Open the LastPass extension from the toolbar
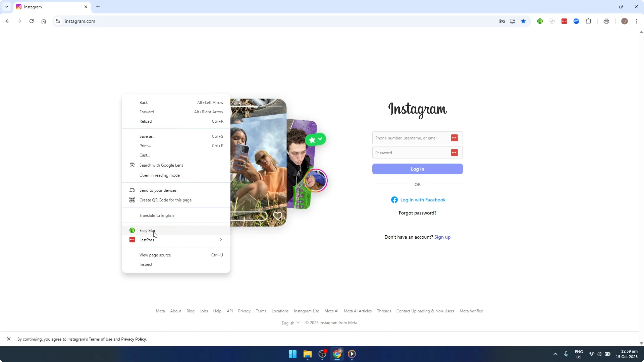Screen dimensions: 644x362 coord(564,21)
